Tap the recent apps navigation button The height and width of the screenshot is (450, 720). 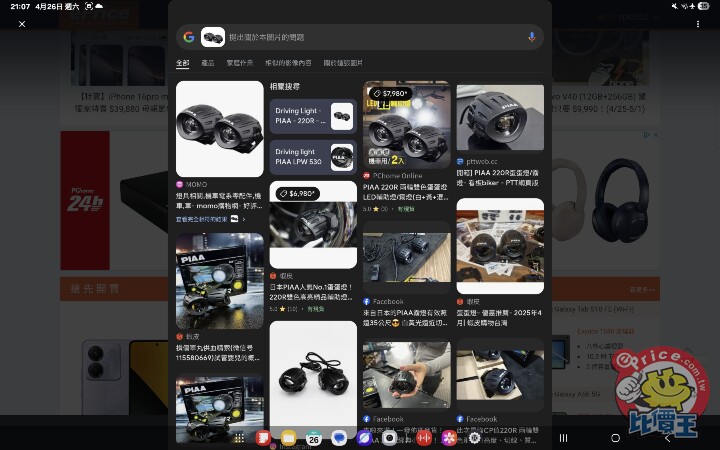[563, 438]
